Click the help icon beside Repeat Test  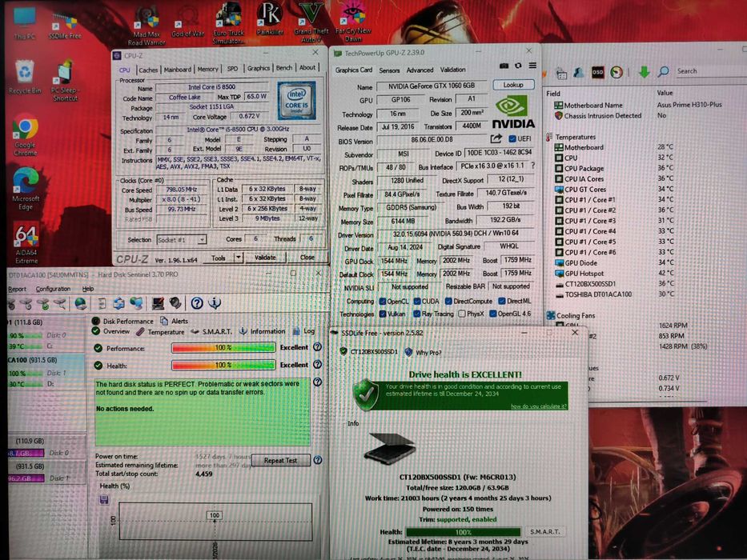[x=318, y=459]
